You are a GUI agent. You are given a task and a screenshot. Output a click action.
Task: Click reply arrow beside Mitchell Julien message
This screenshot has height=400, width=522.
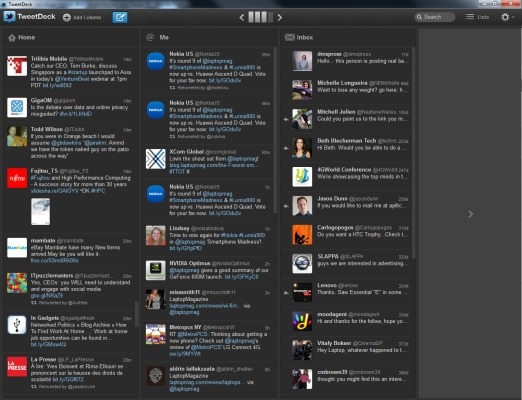(286, 119)
